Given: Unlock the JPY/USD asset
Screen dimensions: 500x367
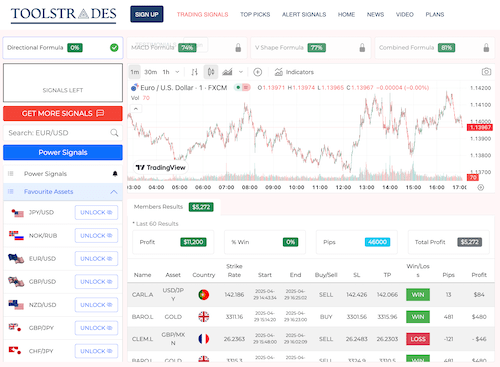Looking at the screenshot, I should click(96, 213).
